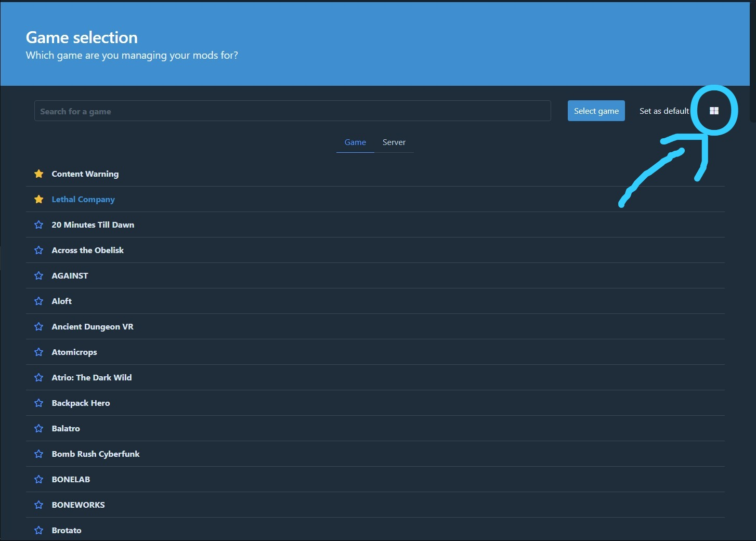Select the Content Warning game name
Image resolution: width=756 pixels, height=541 pixels.
coord(85,174)
